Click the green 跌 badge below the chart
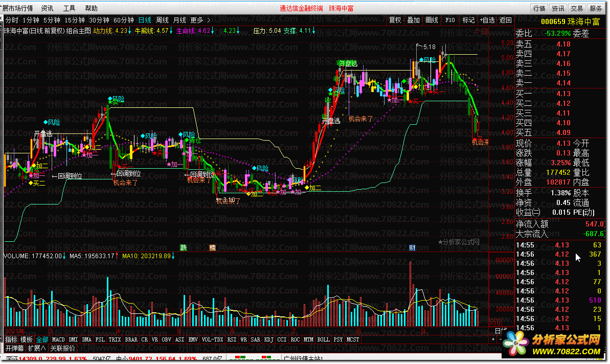The height and width of the screenshot is (364, 610). pos(183,248)
